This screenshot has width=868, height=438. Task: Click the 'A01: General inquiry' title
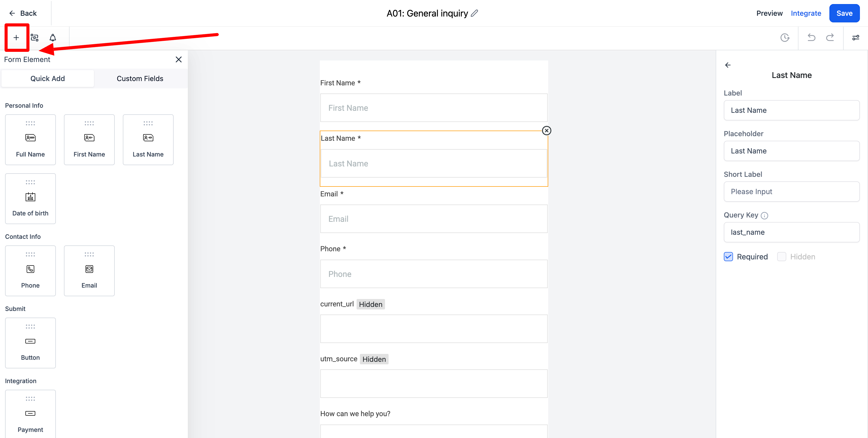point(427,13)
